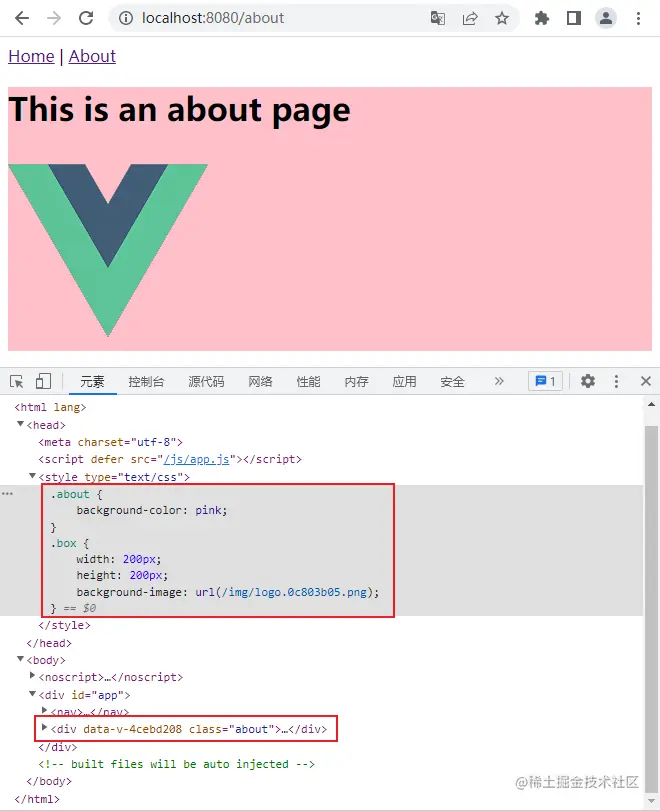Image resolution: width=660 pixels, height=811 pixels.
Task: Click the Elements panel scrollbar up arrow
Action: pyautogui.click(x=651, y=404)
